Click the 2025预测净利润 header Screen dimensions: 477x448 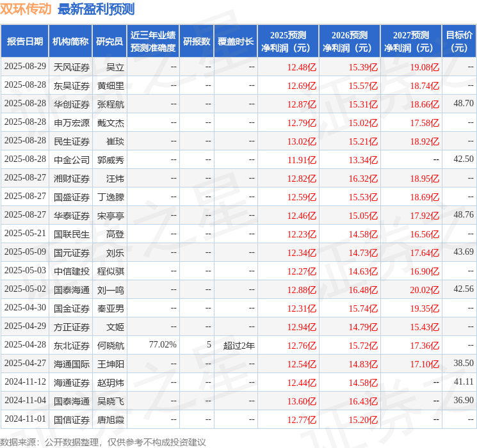click(x=287, y=42)
